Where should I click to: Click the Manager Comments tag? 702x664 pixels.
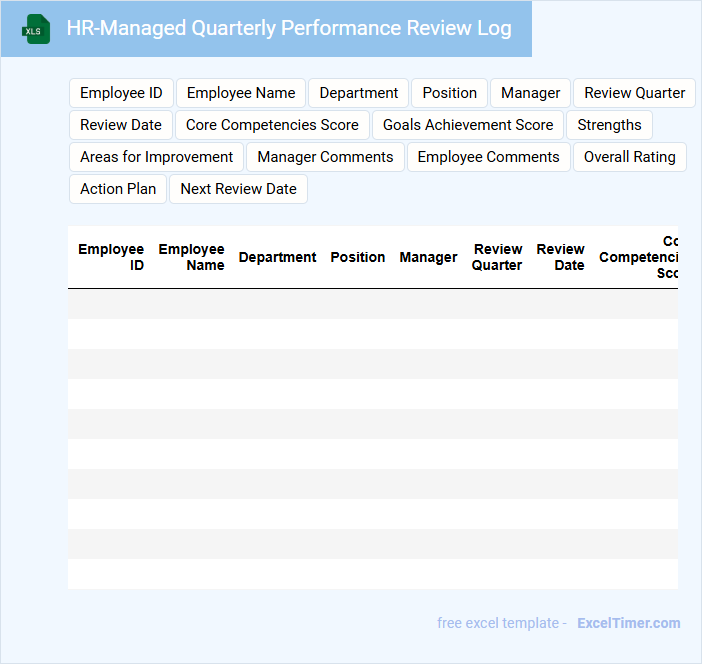[325, 157]
